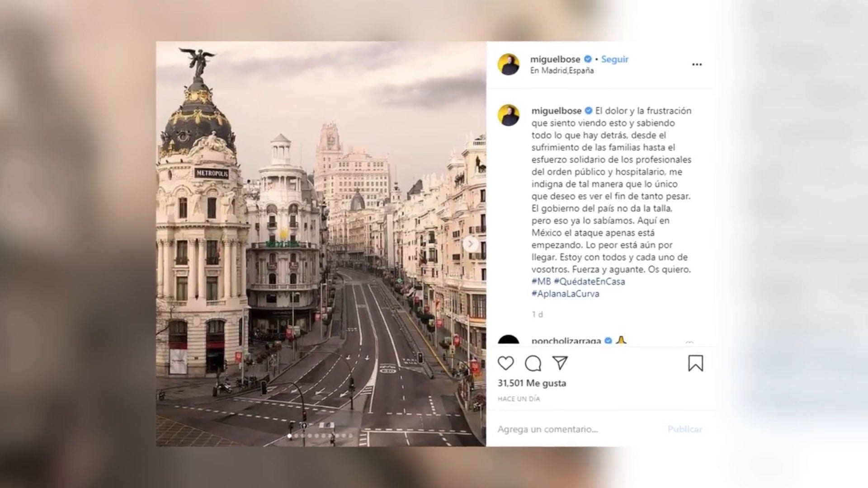
Task: Open poncholizarraga commenter profile
Action: click(566, 341)
